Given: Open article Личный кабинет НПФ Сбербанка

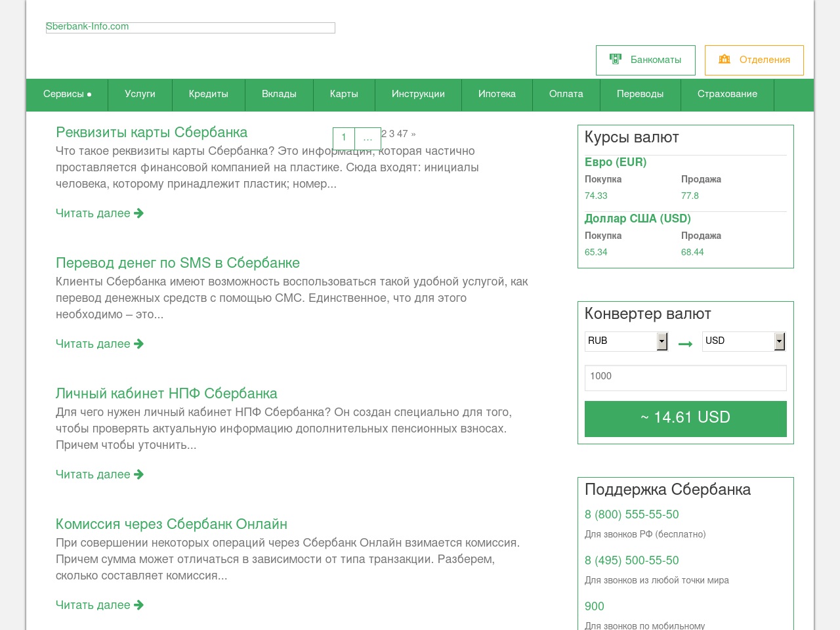Looking at the screenshot, I should click(x=167, y=393).
